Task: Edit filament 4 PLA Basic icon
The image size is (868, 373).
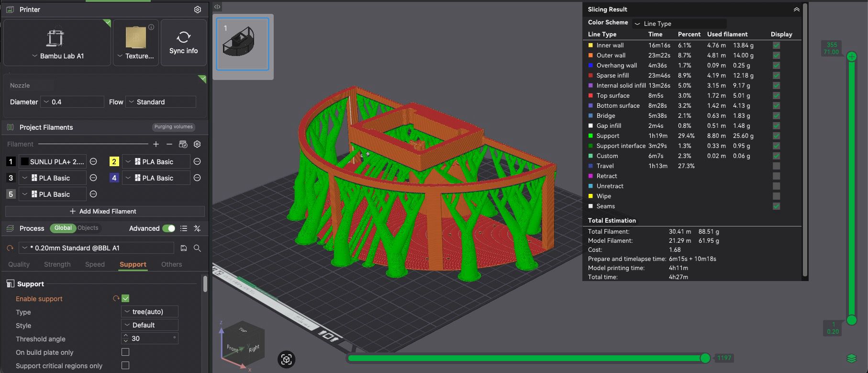Action: click(x=197, y=178)
